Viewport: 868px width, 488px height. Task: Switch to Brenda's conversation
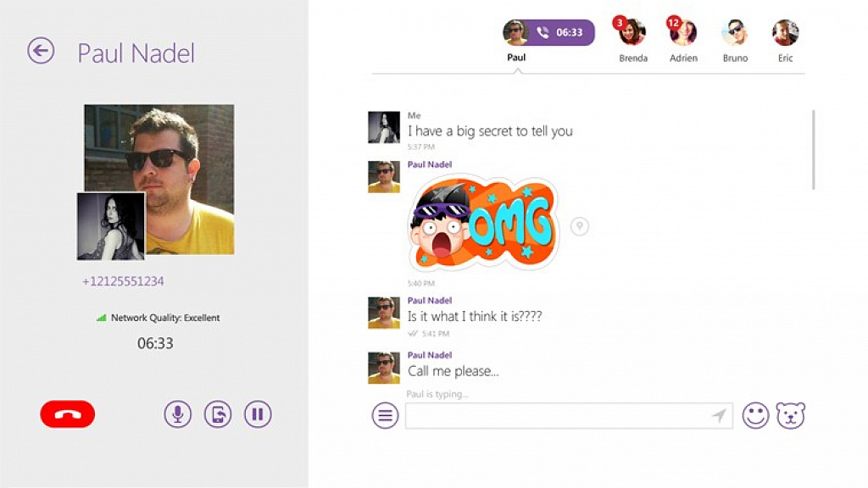coord(632,40)
